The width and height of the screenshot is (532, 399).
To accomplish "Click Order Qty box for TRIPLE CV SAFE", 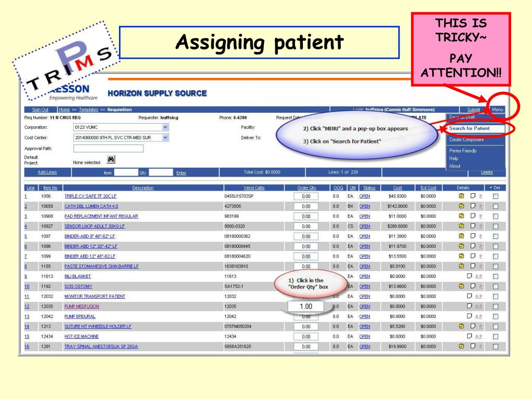I will pos(306,196).
